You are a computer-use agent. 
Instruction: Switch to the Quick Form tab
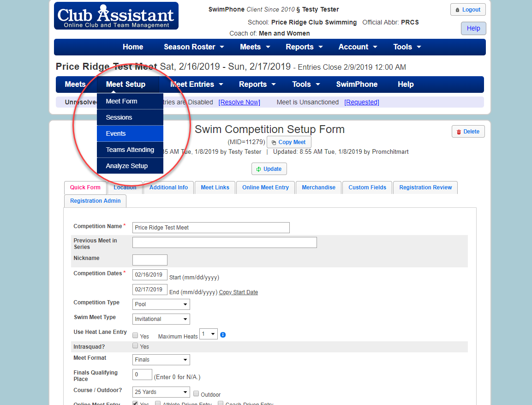coord(85,187)
